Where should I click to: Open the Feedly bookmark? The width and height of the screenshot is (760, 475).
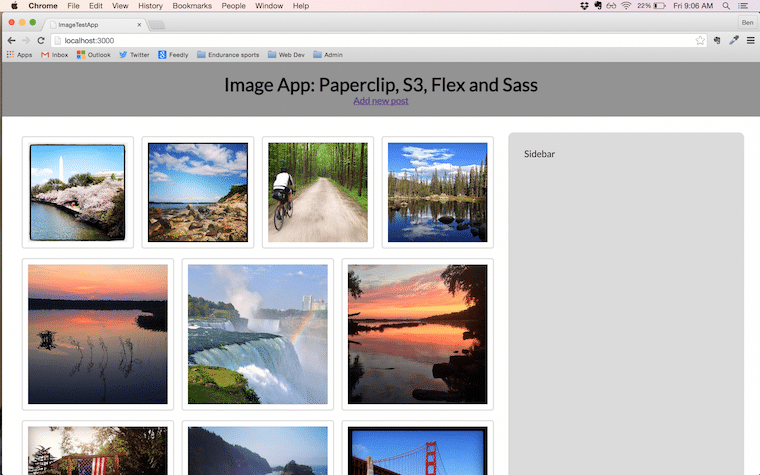(173, 55)
